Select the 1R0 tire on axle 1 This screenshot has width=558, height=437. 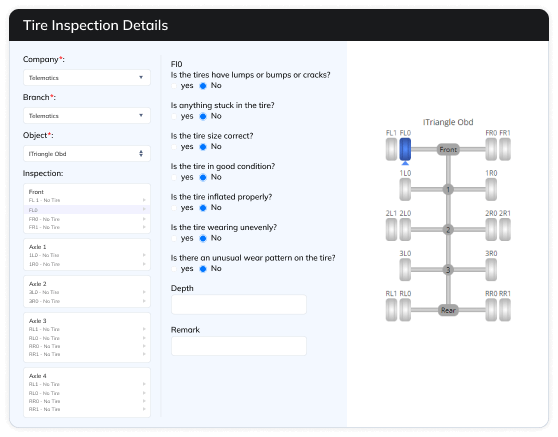[x=491, y=189]
